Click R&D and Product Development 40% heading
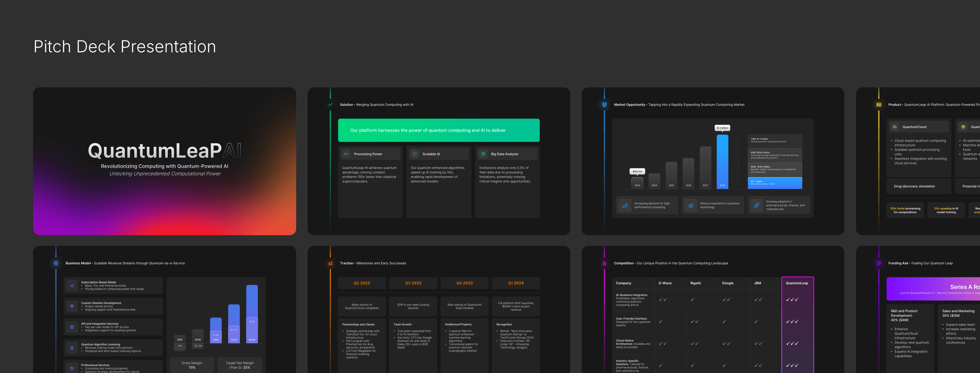This screenshot has height=373, width=980. pos(904,316)
